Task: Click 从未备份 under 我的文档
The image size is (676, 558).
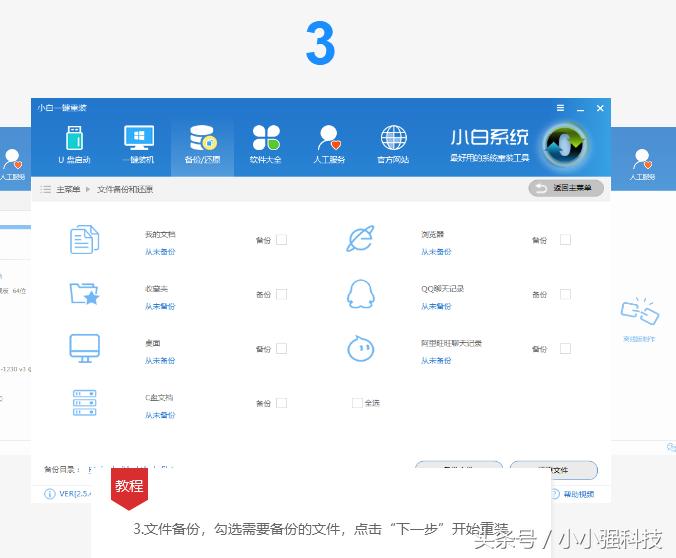Action: [x=160, y=252]
